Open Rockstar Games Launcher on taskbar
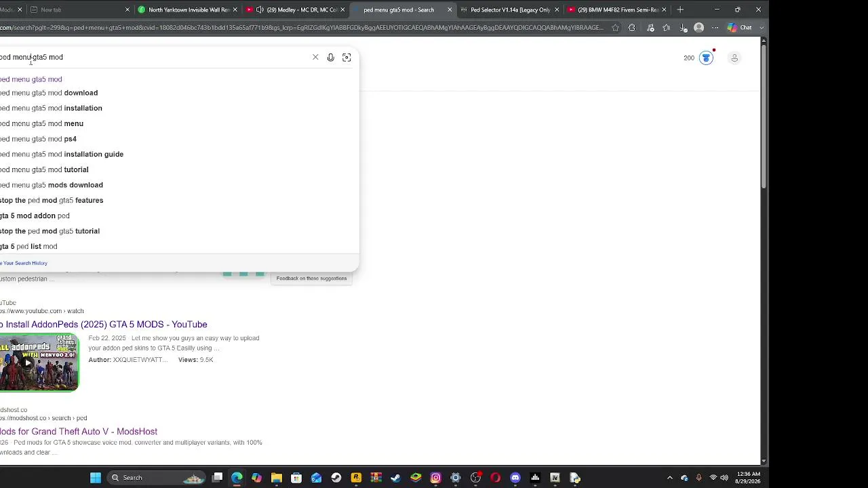This screenshot has height=488, width=868. [x=356, y=478]
